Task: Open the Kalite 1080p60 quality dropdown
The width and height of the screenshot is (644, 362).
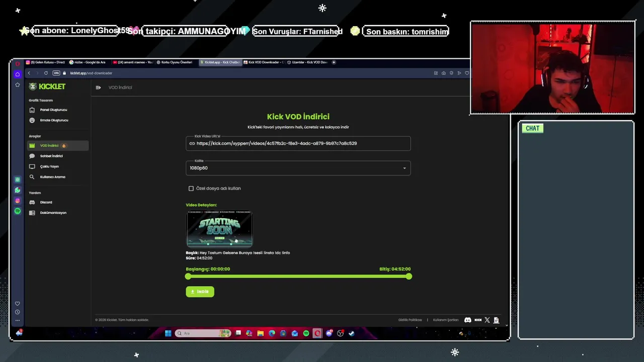Action: tap(298, 168)
